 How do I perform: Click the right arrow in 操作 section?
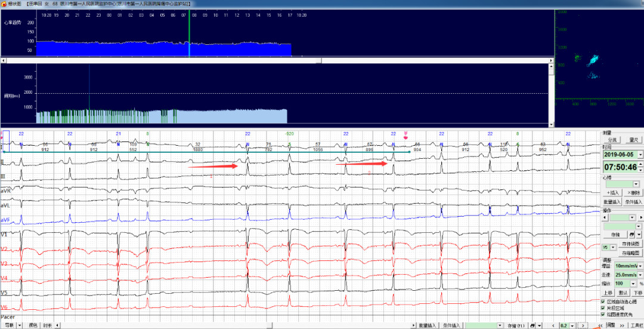[x=641, y=217]
